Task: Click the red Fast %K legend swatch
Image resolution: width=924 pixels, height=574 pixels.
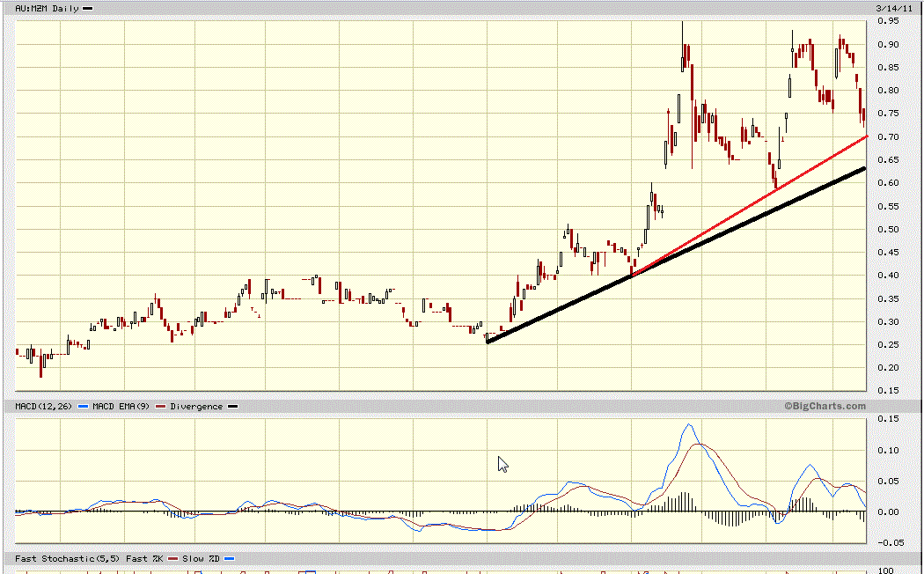Action: [173, 559]
